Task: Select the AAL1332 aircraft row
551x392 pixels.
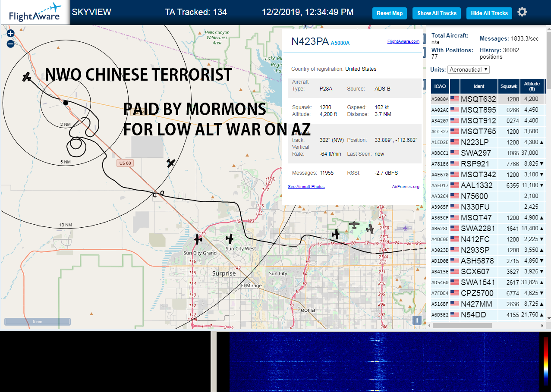Action: pos(488,185)
